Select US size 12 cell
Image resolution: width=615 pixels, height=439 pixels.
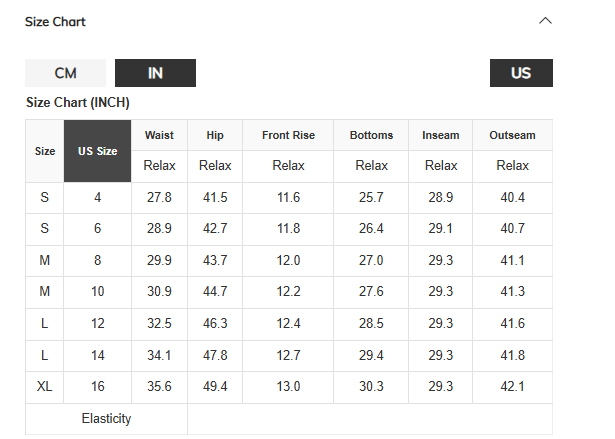(x=98, y=324)
